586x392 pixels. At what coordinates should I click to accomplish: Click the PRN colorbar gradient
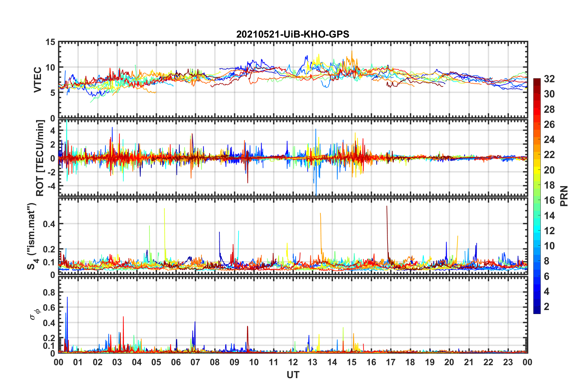(537, 196)
